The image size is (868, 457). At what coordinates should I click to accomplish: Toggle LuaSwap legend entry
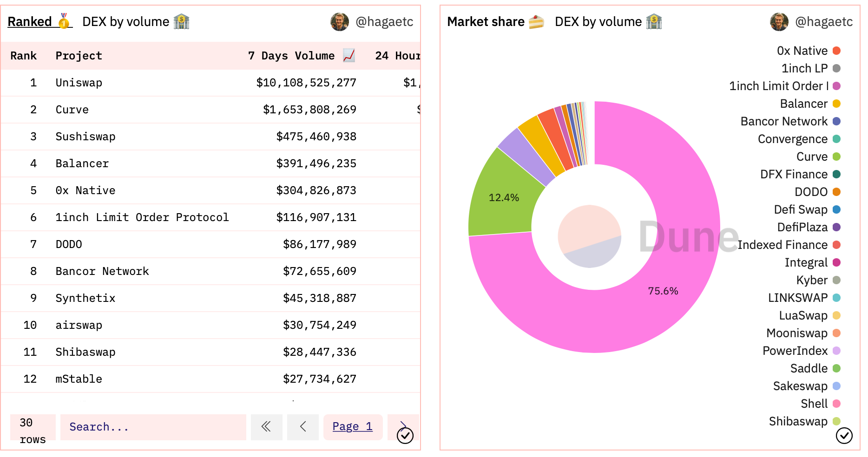[x=810, y=315]
